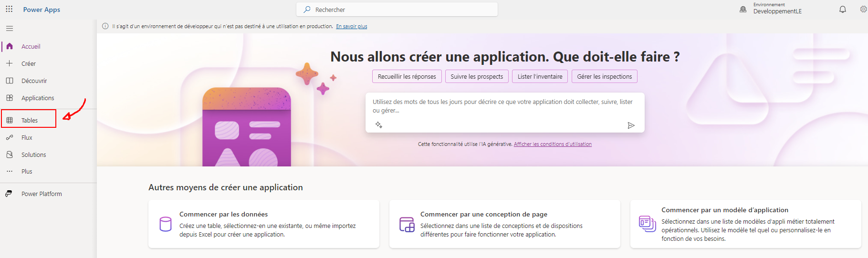Click the info icon in banner
Image resolution: width=868 pixels, height=258 pixels.
pyautogui.click(x=105, y=26)
